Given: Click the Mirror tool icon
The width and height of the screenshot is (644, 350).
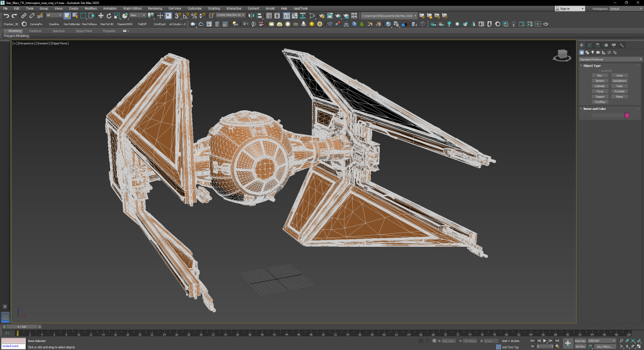Looking at the screenshot, I should 251,16.
